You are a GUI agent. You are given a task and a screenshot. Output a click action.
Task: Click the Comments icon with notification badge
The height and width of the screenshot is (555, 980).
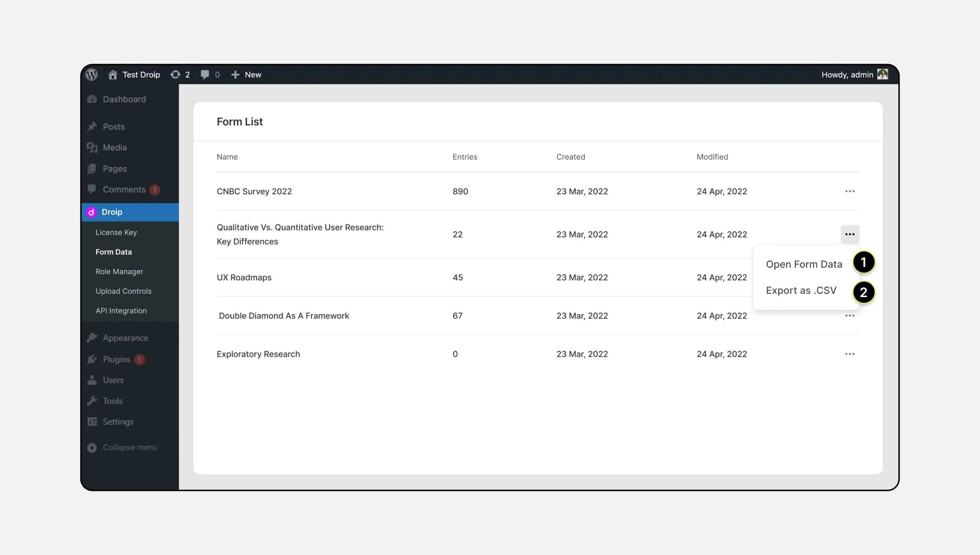(124, 189)
